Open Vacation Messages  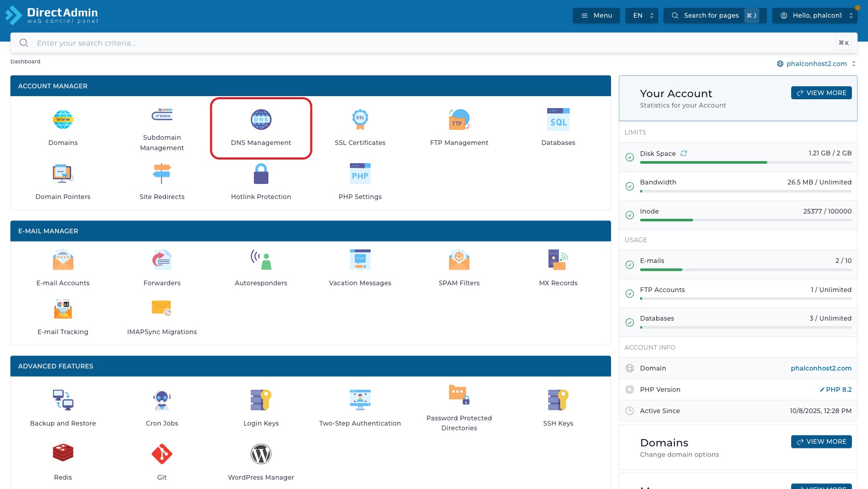pyautogui.click(x=360, y=268)
